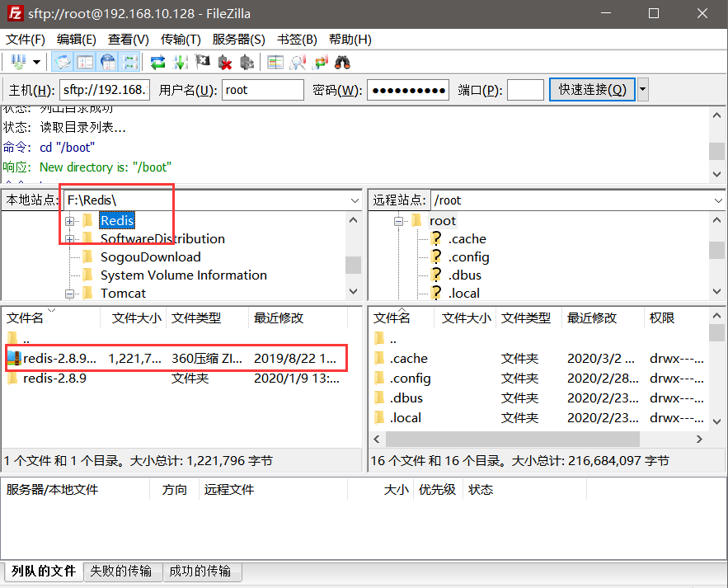
Task: Click the FileZilla logo in title bar
Action: (15, 13)
